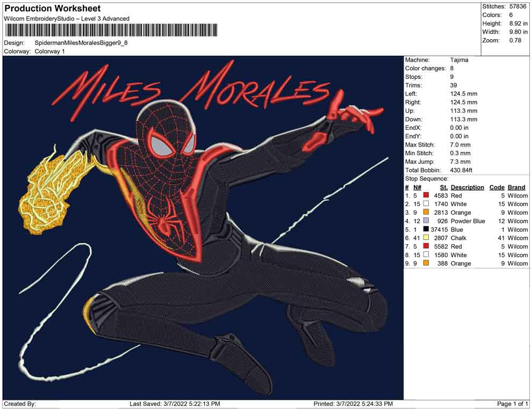This screenshot has width=532, height=409.
Task: Click the "Stop Sequence:" heading
Action: point(427,179)
